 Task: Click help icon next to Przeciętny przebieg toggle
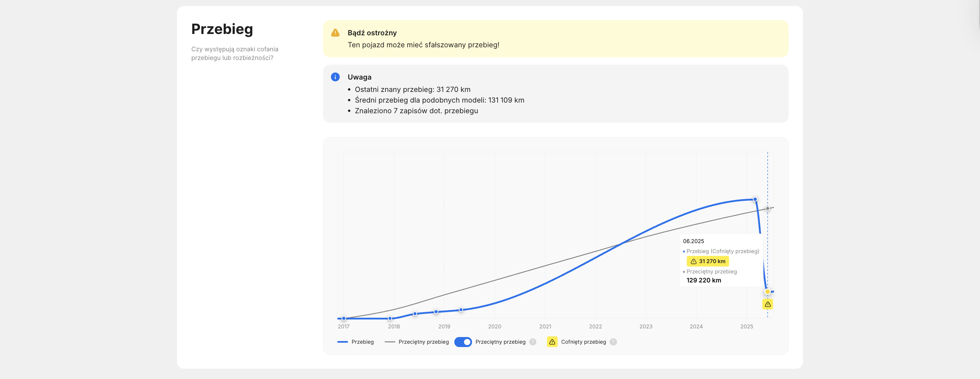click(533, 342)
